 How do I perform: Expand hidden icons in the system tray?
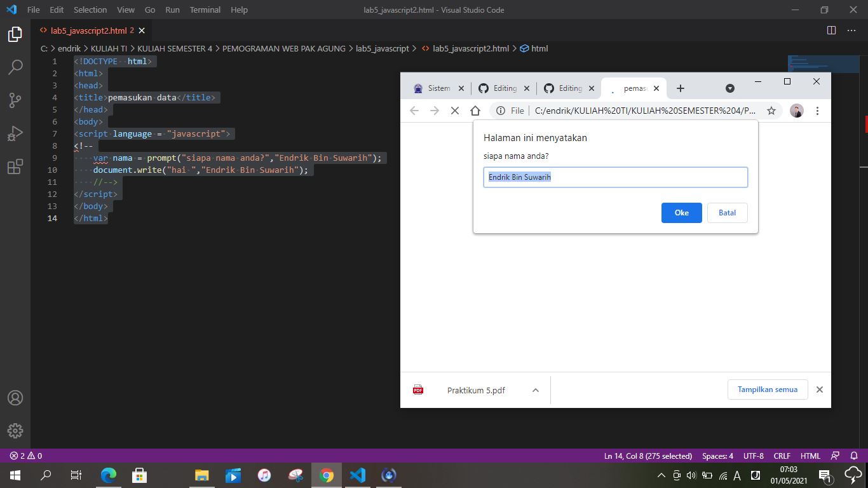(x=661, y=475)
